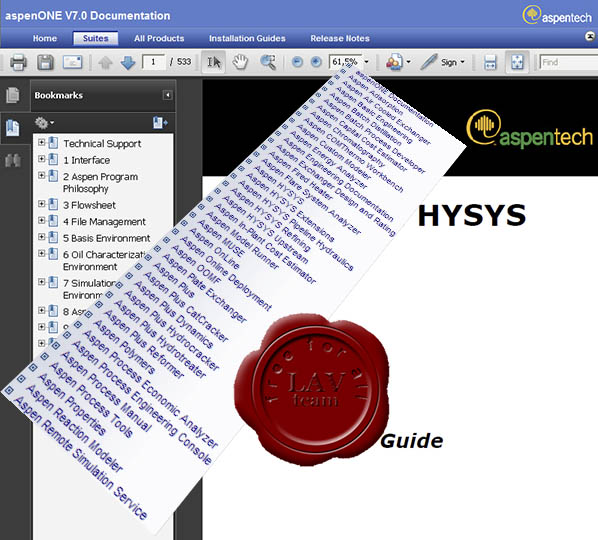
Task: Click the page number input field
Action: [153, 62]
